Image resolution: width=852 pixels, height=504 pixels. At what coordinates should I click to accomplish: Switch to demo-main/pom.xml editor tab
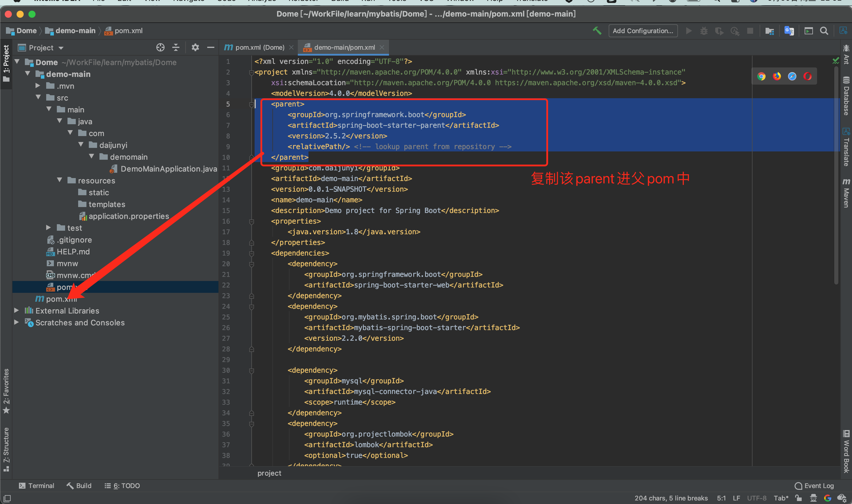pos(343,48)
